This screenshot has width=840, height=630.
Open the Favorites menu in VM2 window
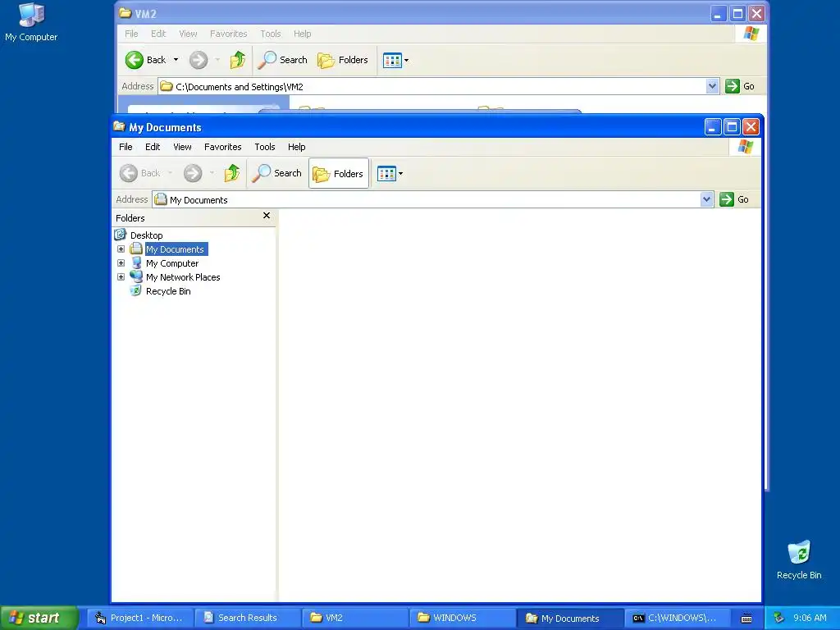pyautogui.click(x=229, y=34)
